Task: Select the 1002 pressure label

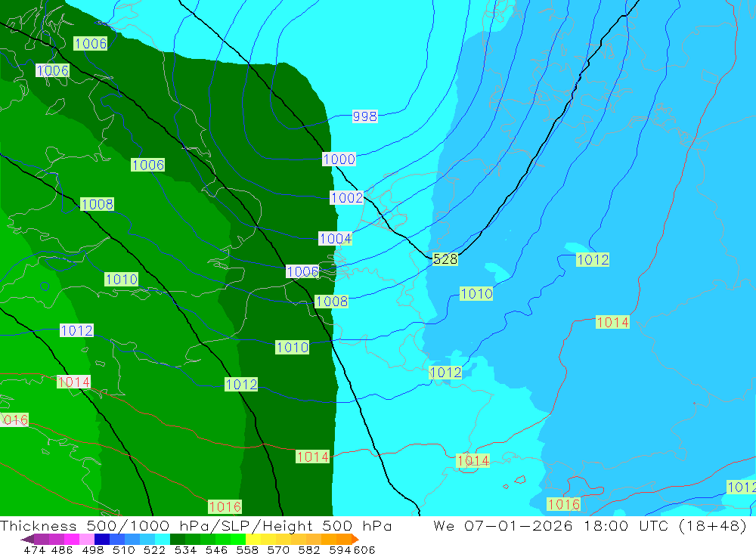Action: pos(347,198)
